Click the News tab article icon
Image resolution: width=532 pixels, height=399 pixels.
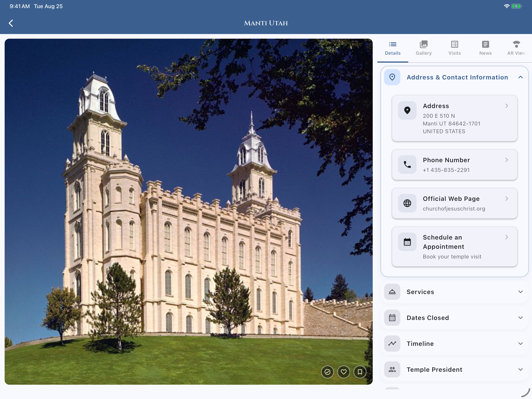(485, 44)
